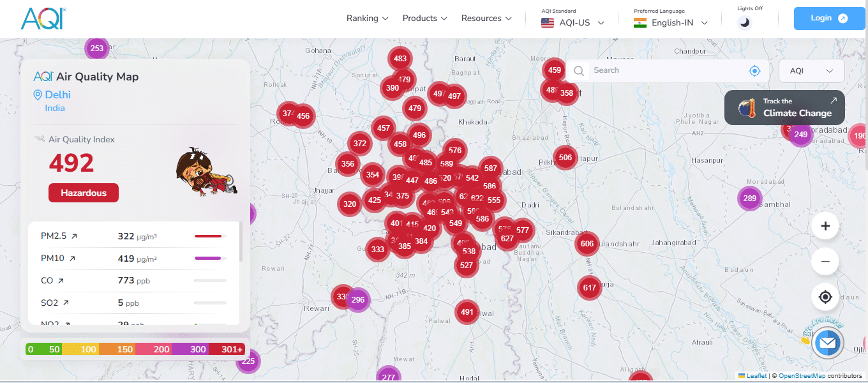This screenshot has width=868, height=383.
Task: Open PM10 details arrow icon
Action: 72,259
